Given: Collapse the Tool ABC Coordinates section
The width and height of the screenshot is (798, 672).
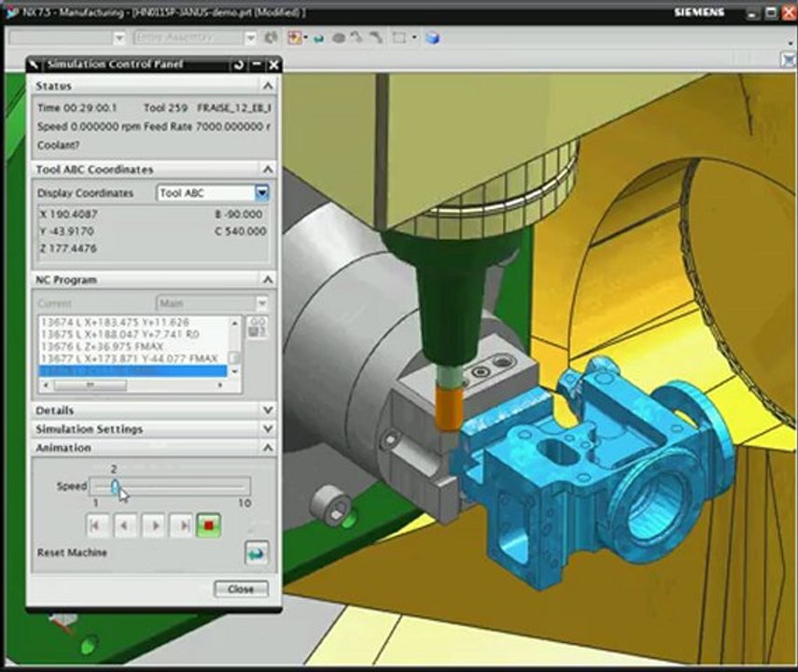Looking at the screenshot, I should (268, 170).
